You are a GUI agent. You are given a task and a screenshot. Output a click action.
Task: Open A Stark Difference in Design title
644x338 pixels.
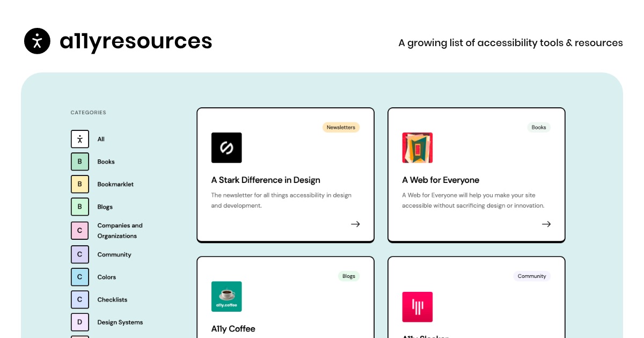(x=266, y=180)
